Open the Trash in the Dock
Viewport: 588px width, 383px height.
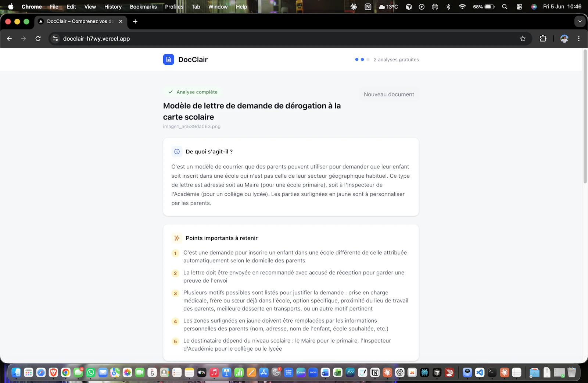point(572,372)
